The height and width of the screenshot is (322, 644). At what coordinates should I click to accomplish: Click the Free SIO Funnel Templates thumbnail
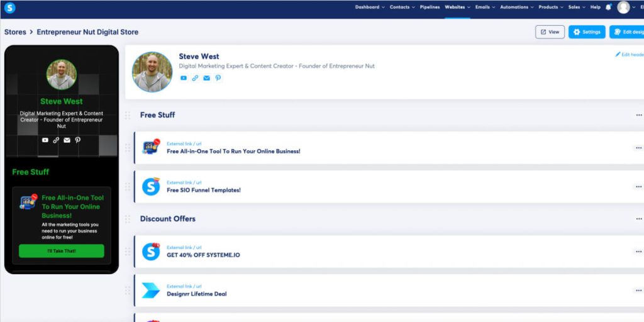click(151, 186)
